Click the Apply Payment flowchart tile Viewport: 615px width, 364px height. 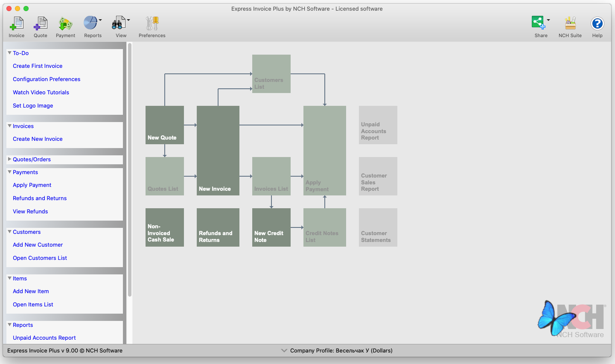(x=325, y=151)
